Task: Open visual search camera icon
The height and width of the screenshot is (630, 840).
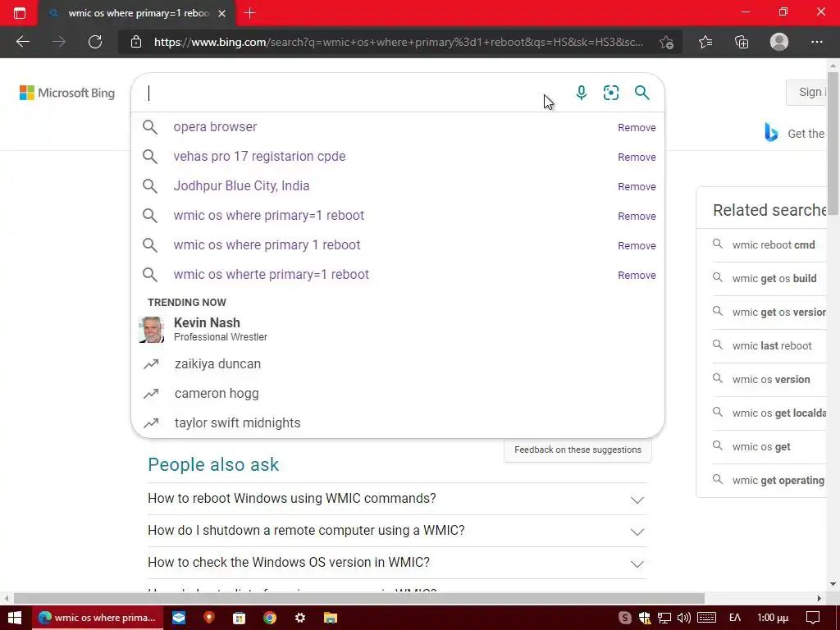Action: 610,93
